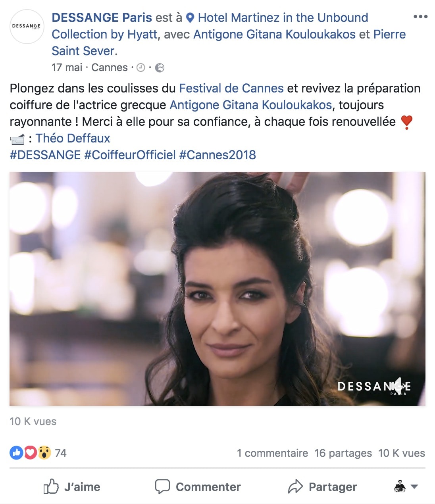Expand the profile selector dropdown arrow
Image resolution: width=435 pixels, height=504 pixels.
(414, 487)
